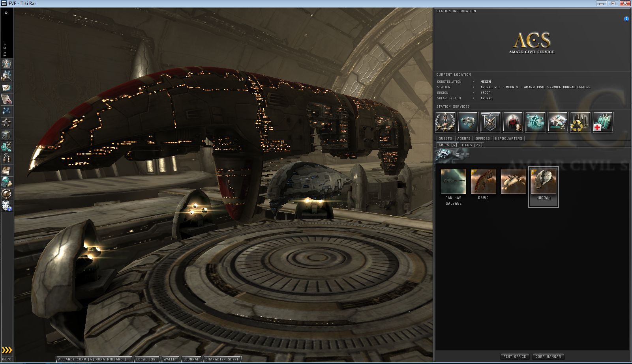
Task: Open the minimized Journal window
Action: pyautogui.click(x=191, y=359)
